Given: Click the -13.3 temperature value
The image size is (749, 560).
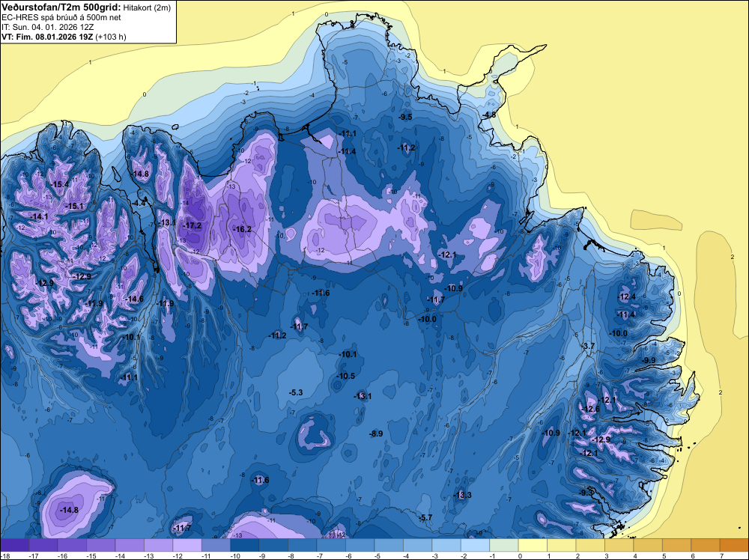Looking at the screenshot, I should [462, 495].
